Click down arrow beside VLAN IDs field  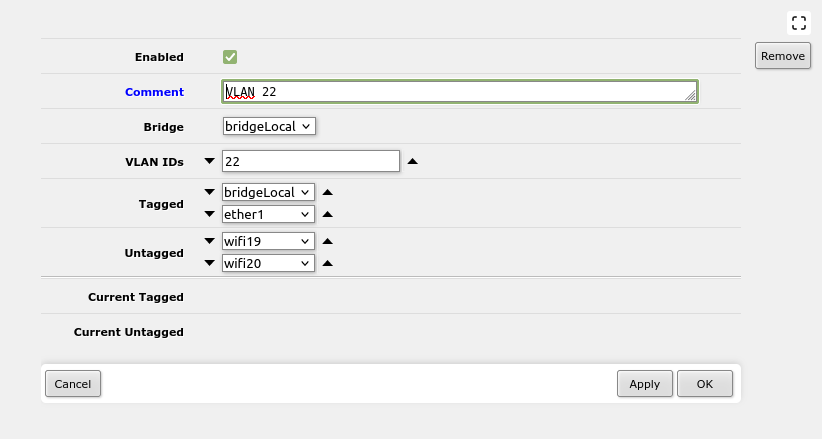210,161
